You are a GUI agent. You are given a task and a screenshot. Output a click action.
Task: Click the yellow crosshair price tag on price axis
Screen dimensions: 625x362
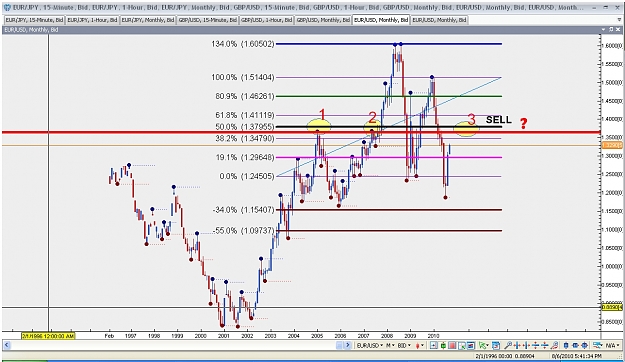click(611, 307)
